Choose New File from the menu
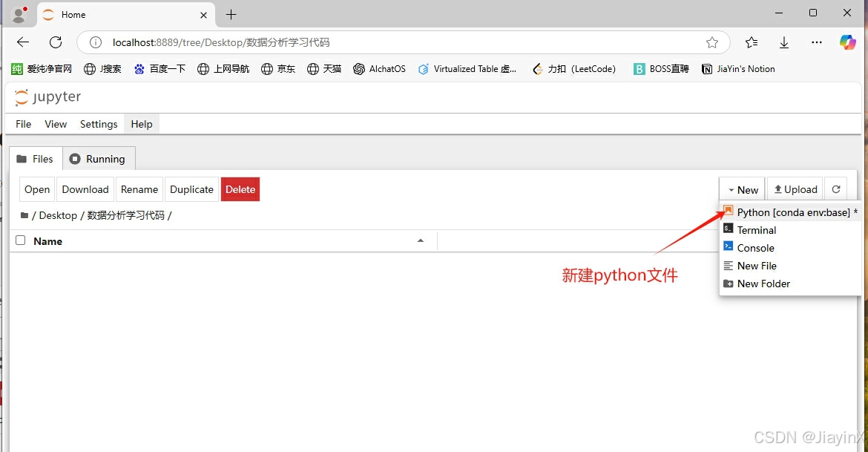Image resolution: width=868 pixels, height=452 pixels. click(790, 265)
